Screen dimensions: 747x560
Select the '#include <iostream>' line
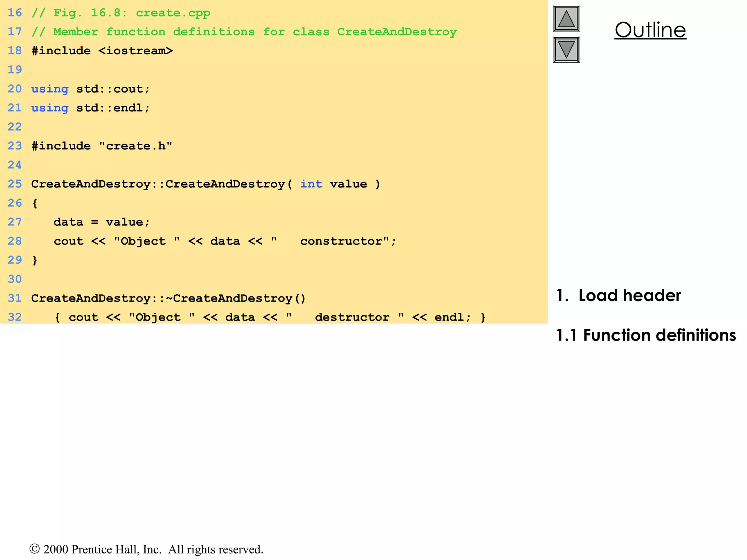tap(102, 51)
